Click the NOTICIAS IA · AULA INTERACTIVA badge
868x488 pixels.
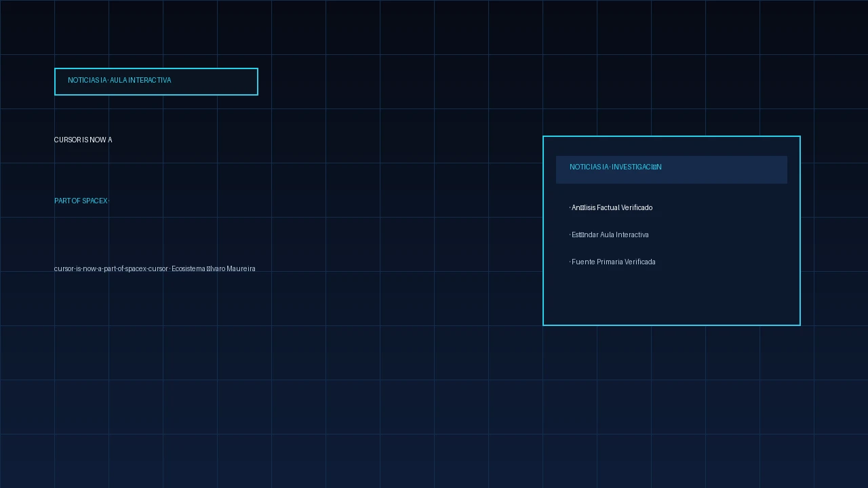click(156, 81)
